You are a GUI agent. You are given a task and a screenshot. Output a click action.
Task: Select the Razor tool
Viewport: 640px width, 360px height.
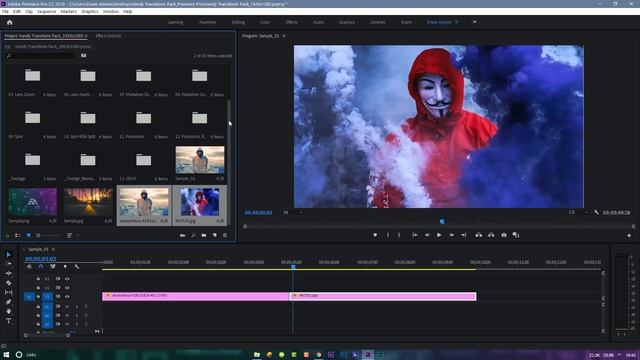9,283
